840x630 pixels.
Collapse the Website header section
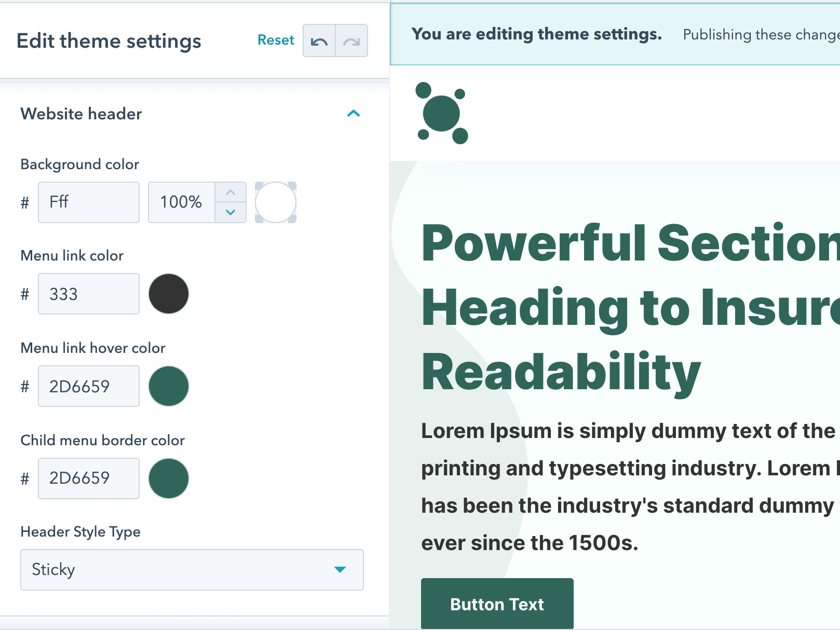coord(353,114)
